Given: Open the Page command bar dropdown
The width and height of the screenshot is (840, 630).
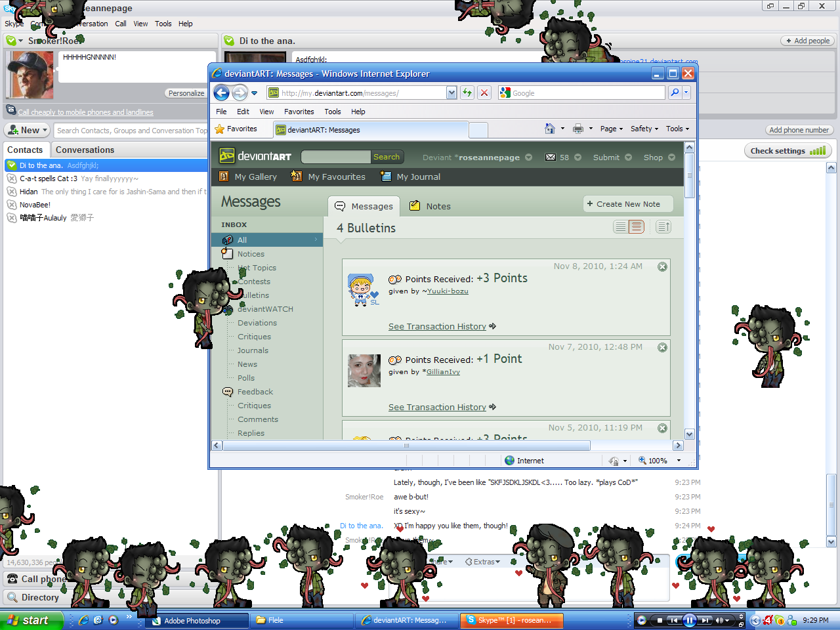Looking at the screenshot, I should click(612, 129).
